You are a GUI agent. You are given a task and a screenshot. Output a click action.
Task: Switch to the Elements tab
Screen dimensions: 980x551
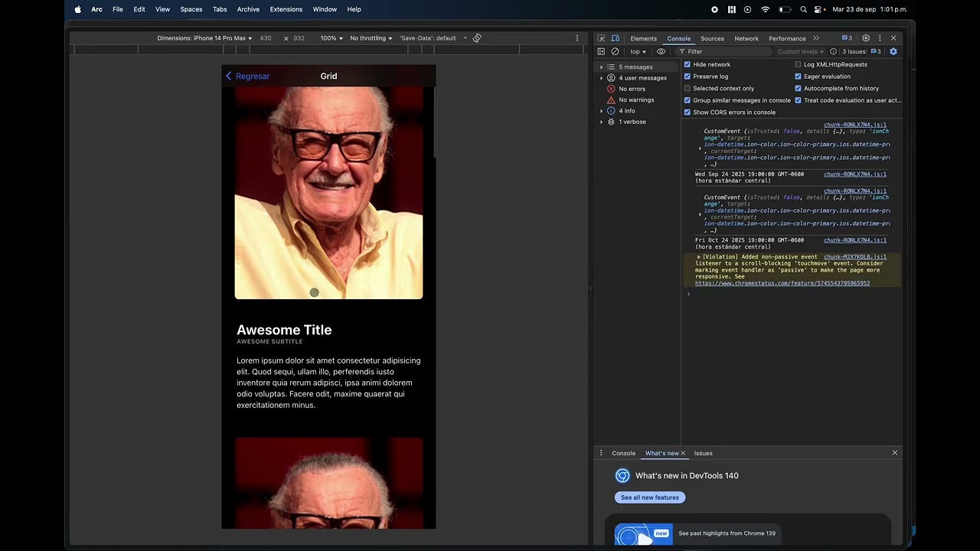coord(643,38)
